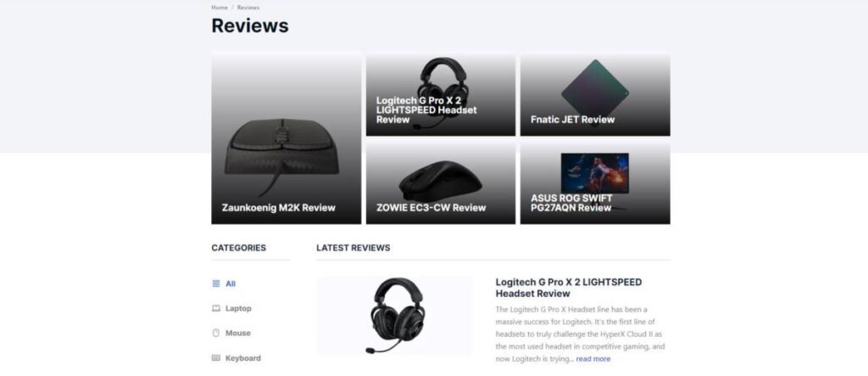Click headset image in Latest Reviews
This screenshot has width=868, height=376.
pos(395,316)
